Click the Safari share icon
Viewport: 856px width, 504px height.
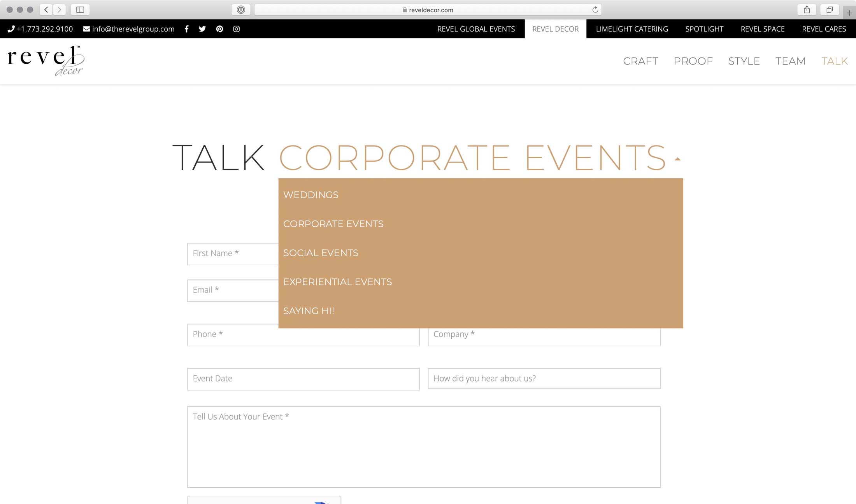[x=807, y=10]
